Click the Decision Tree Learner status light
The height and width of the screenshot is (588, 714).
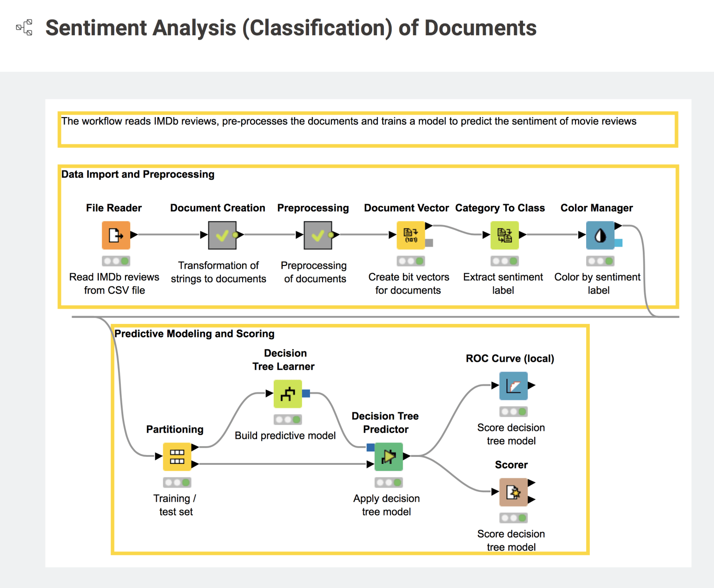coord(288,419)
